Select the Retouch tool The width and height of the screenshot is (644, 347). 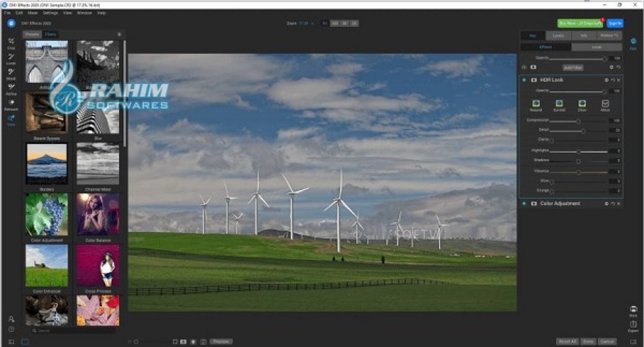[x=11, y=104]
